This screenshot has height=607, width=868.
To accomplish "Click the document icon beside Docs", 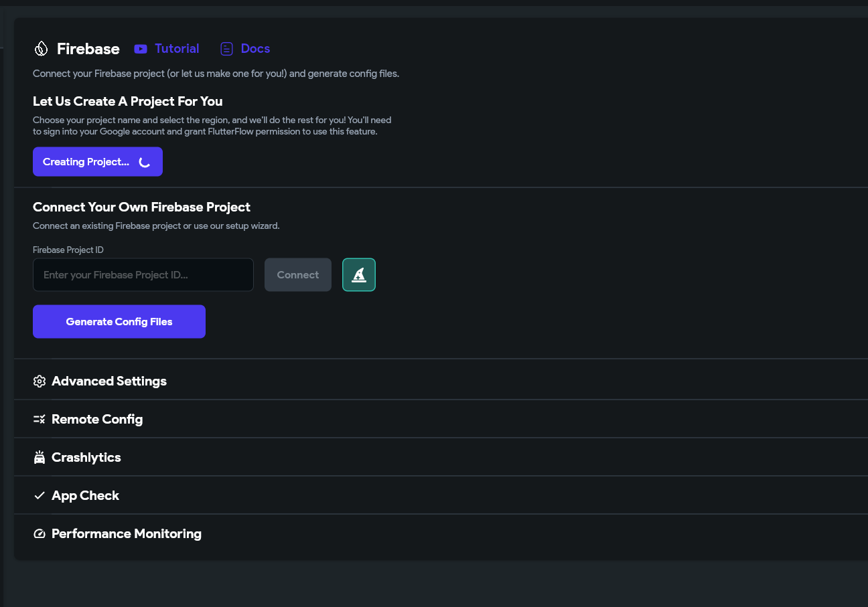I will pos(227,49).
